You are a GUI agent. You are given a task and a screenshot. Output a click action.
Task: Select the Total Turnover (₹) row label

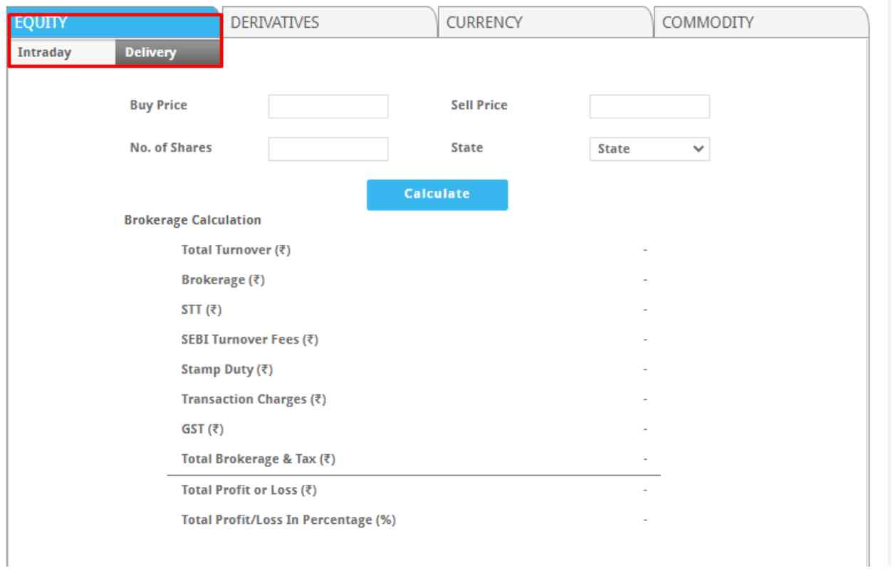click(236, 250)
